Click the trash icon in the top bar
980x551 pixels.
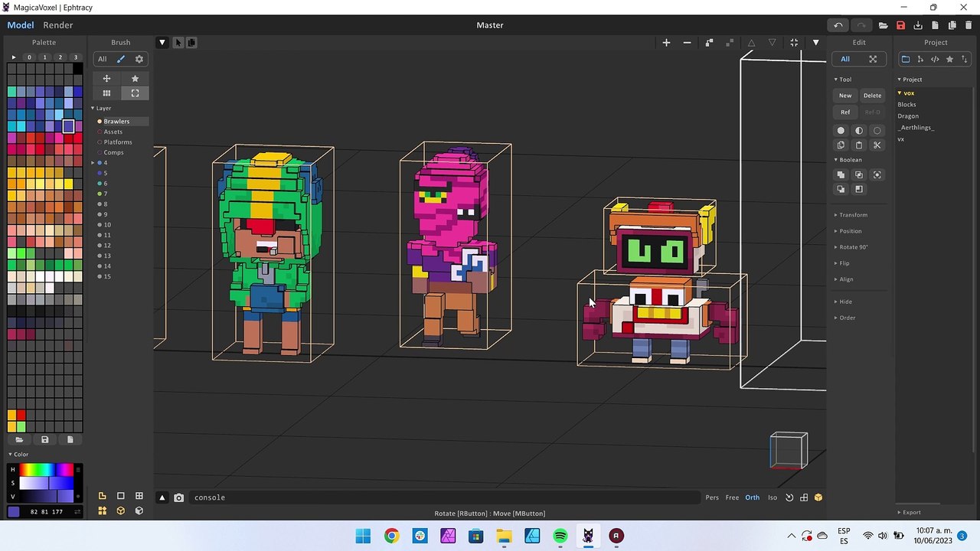tap(969, 25)
